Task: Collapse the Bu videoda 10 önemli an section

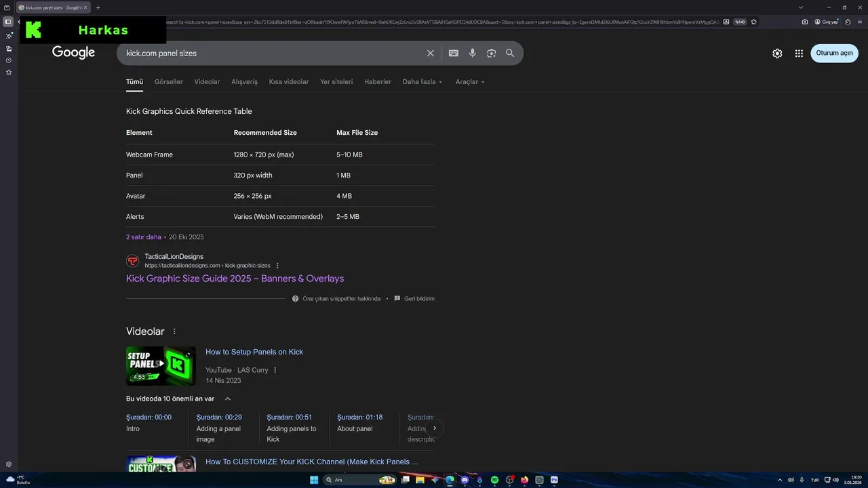Action: pyautogui.click(x=228, y=399)
